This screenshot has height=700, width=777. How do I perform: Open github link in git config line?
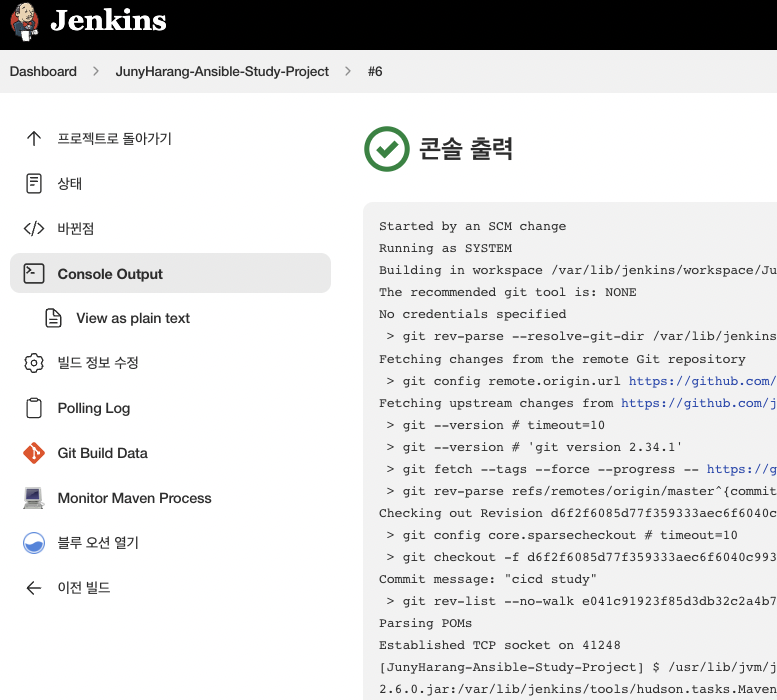[x=702, y=381]
